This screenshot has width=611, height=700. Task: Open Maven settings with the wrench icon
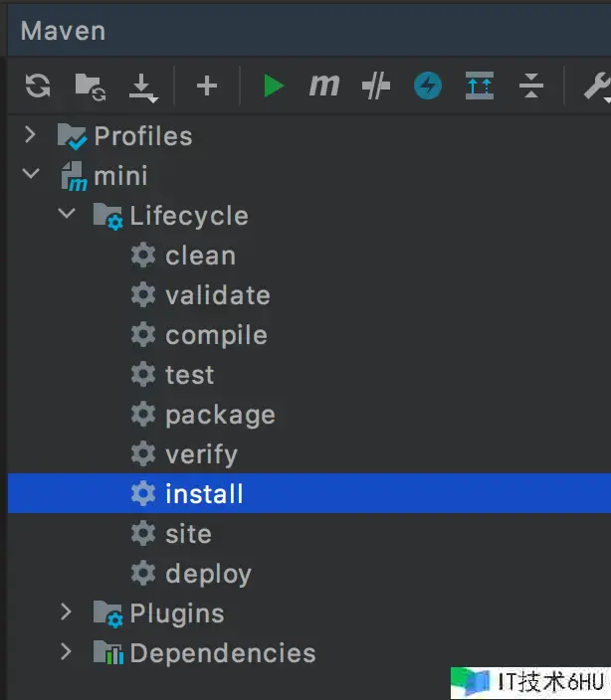pyautogui.click(x=597, y=87)
